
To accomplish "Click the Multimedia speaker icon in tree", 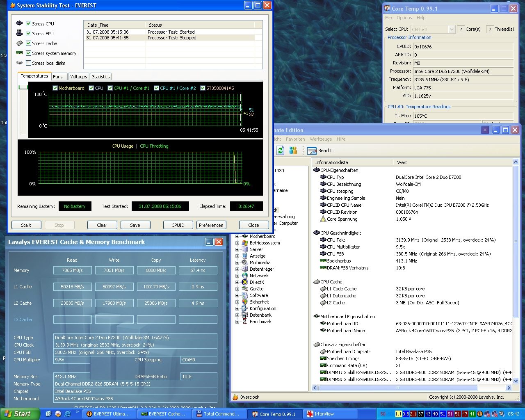I will (245, 262).
